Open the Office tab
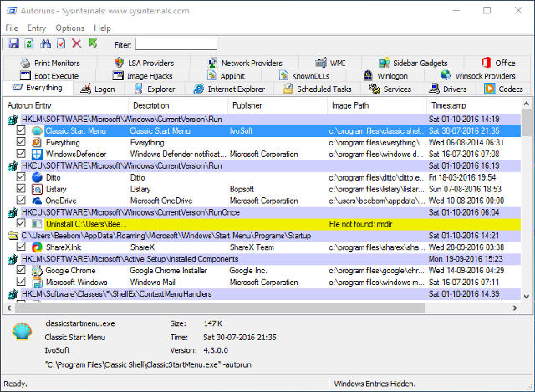The height and width of the screenshot is (392, 535). (498, 63)
